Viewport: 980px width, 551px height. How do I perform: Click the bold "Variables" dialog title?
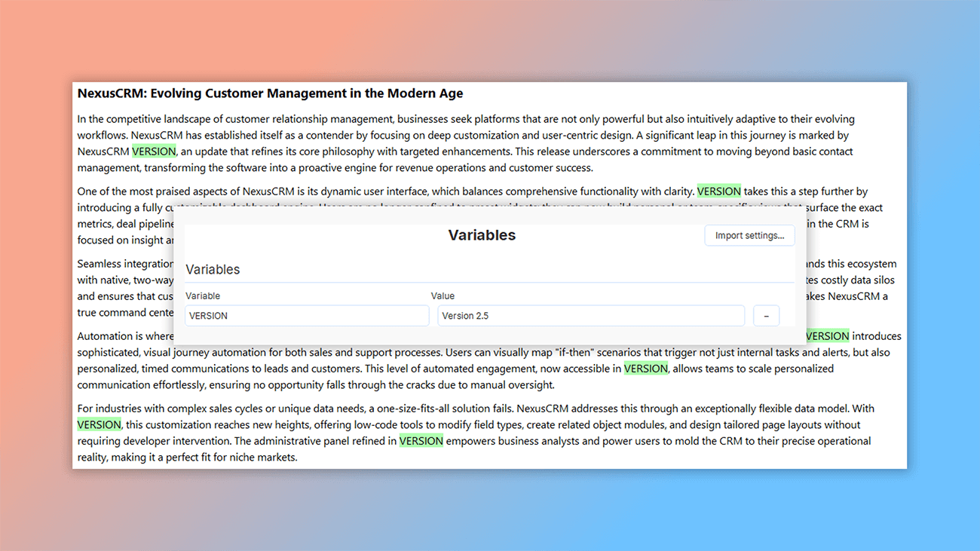click(482, 234)
